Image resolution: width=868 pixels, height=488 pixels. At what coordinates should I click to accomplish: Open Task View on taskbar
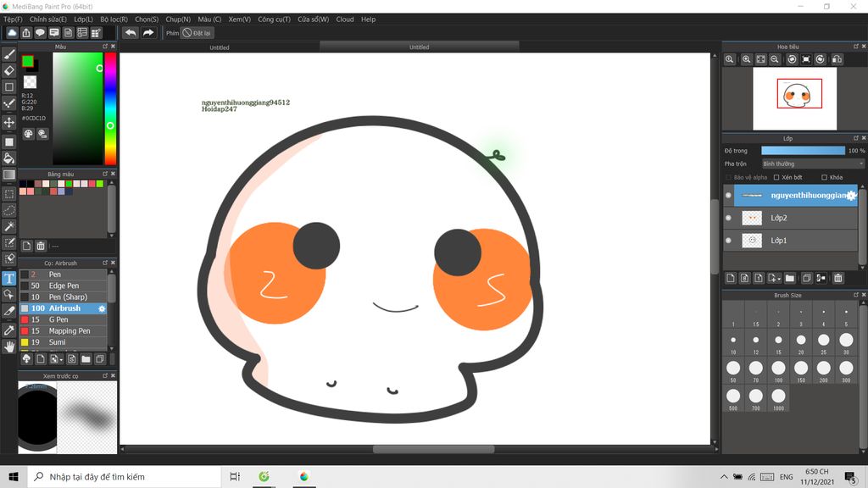pos(235,476)
